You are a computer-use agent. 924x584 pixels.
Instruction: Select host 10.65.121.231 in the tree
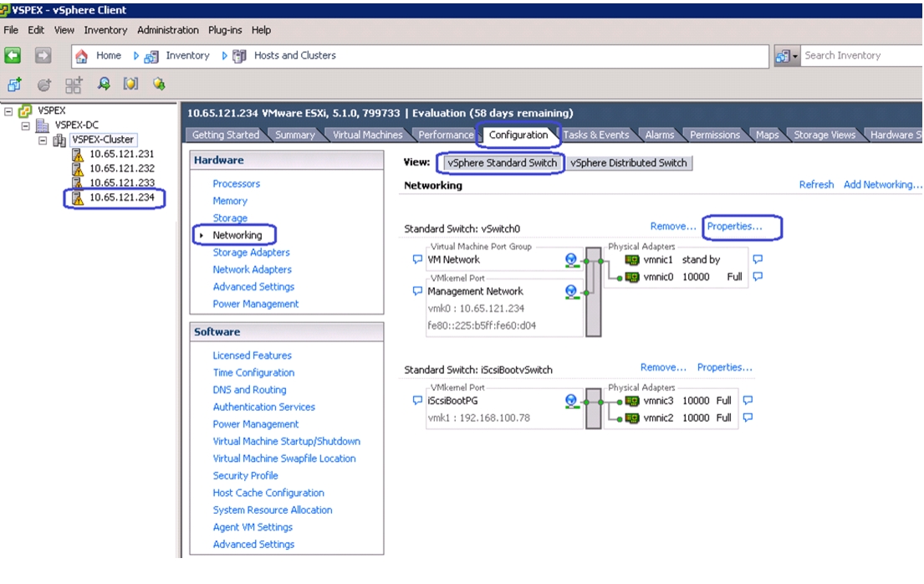pyautogui.click(x=121, y=154)
